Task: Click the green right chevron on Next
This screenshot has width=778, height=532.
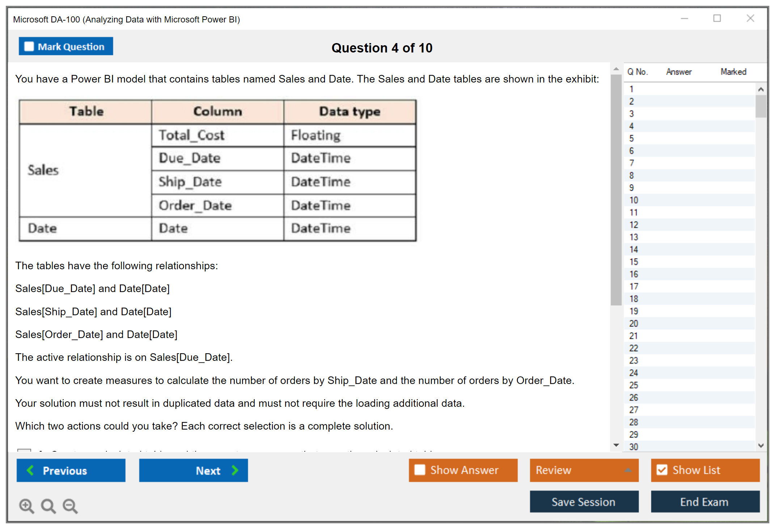Action: (235, 470)
